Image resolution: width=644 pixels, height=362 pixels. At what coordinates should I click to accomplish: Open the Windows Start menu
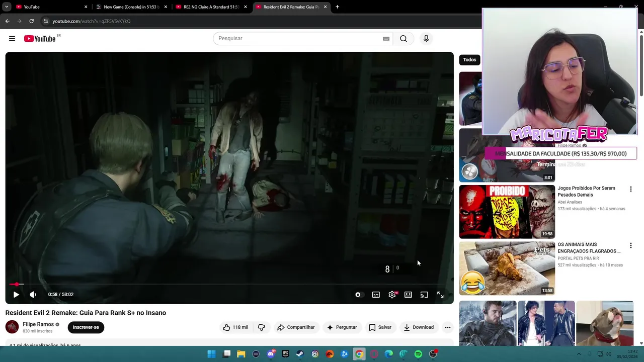pyautogui.click(x=212, y=354)
